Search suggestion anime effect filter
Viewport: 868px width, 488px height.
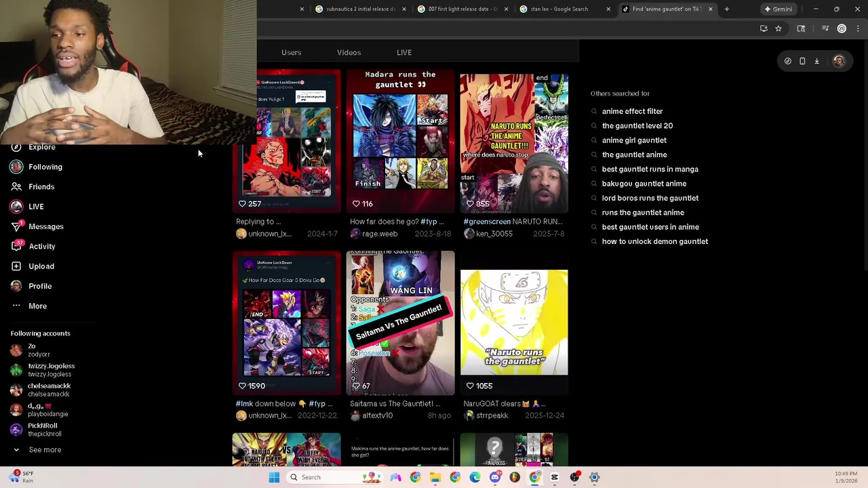point(632,111)
